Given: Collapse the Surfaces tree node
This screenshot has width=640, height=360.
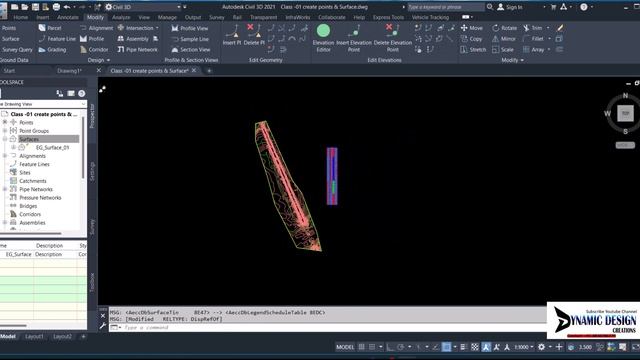Looking at the screenshot, I should [x=5, y=139].
